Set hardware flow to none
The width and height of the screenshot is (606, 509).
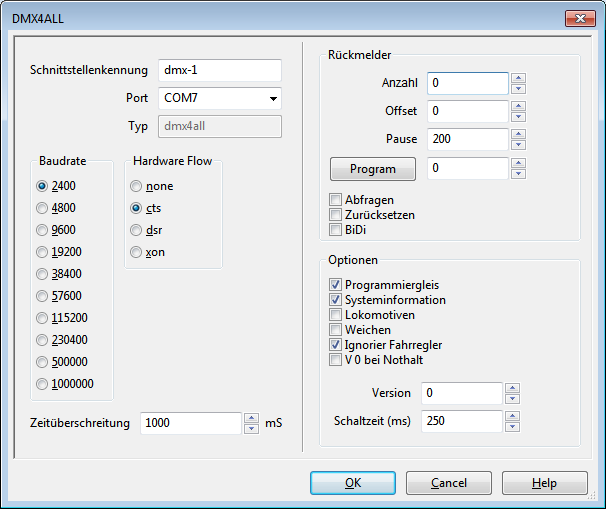pyautogui.click(x=135, y=186)
